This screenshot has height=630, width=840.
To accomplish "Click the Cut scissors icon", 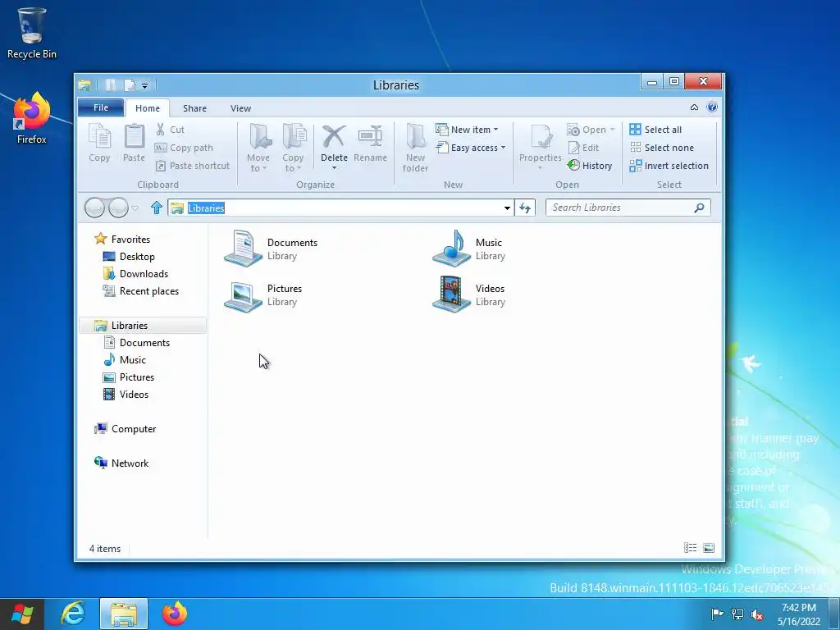I will 160,129.
